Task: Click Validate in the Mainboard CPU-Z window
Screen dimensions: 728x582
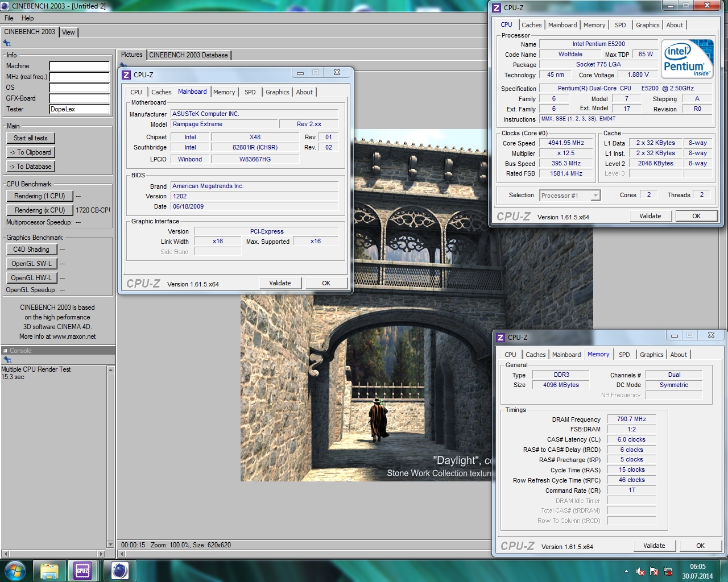Action: [280, 283]
